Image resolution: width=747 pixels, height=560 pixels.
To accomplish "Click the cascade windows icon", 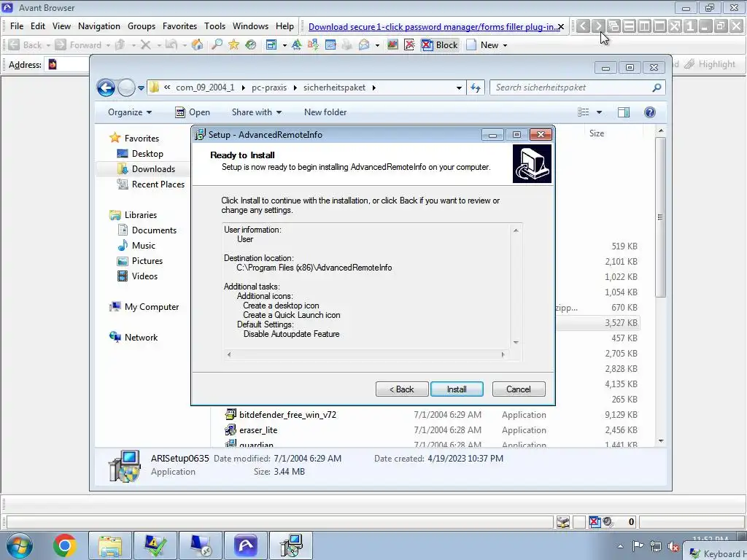I will click(x=614, y=26).
